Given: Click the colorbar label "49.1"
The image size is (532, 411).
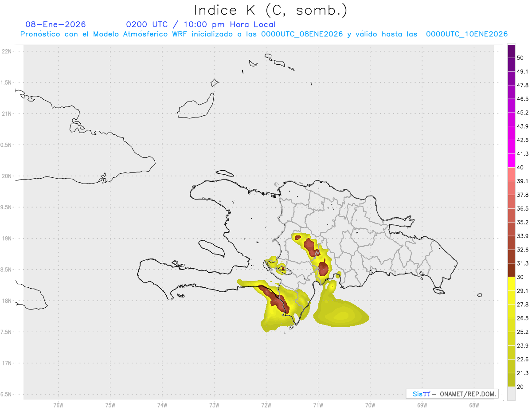Looking at the screenshot, I should [523, 72].
